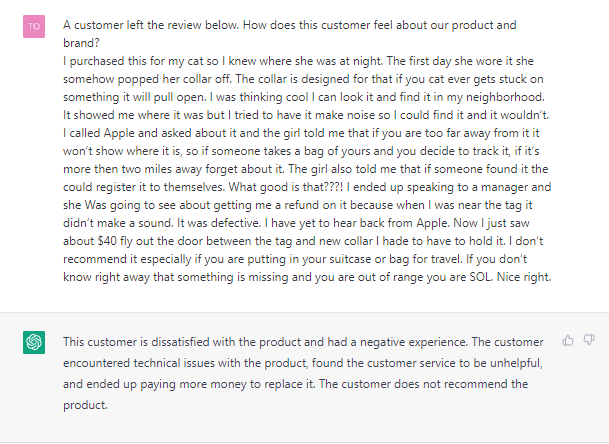Click the ChatGPT logo avatar
609x444 pixels.
pos(34,343)
